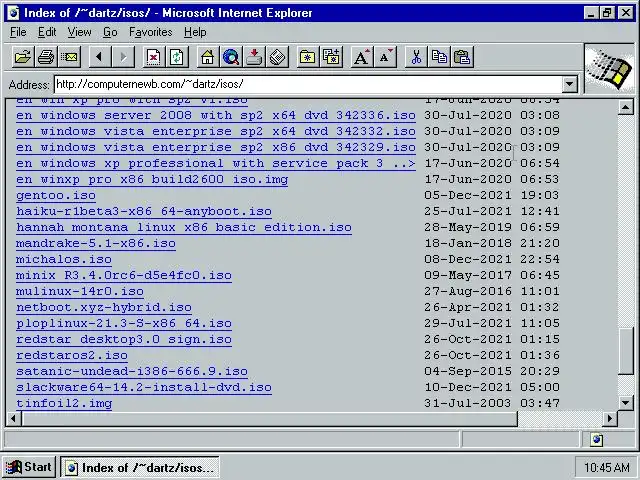Click the Print toolbar icon
Screen dimensions: 640x480
pos(46,57)
